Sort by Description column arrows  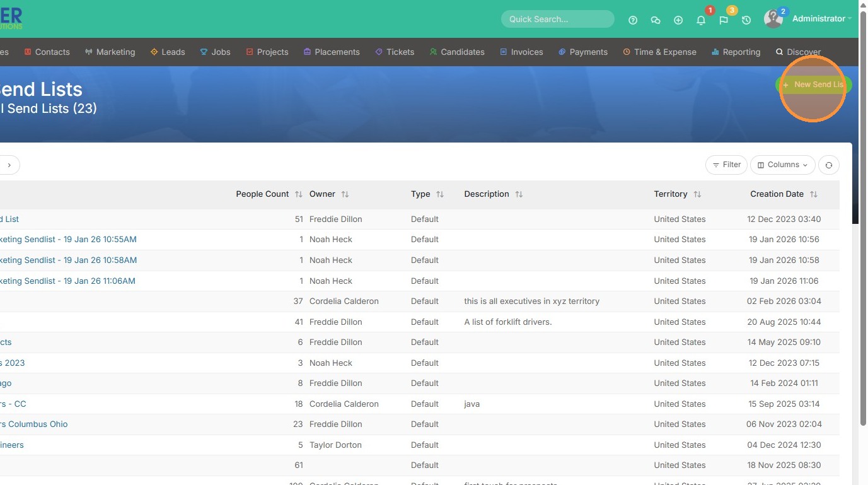coord(519,194)
